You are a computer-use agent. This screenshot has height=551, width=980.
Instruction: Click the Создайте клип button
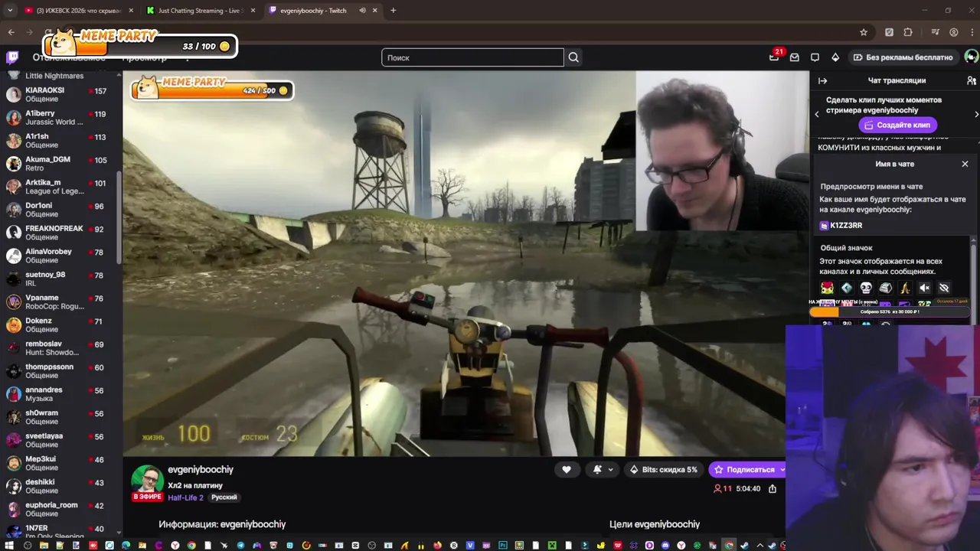click(897, 125)
